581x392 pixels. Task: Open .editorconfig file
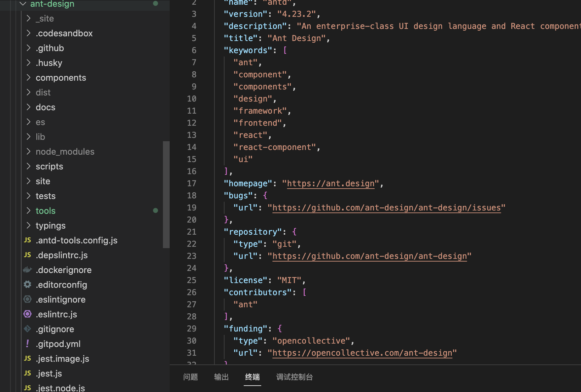(61, 285)
